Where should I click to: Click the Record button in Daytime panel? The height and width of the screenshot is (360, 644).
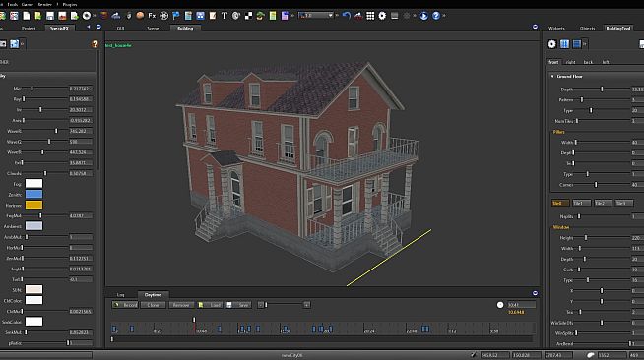[125, 305]
